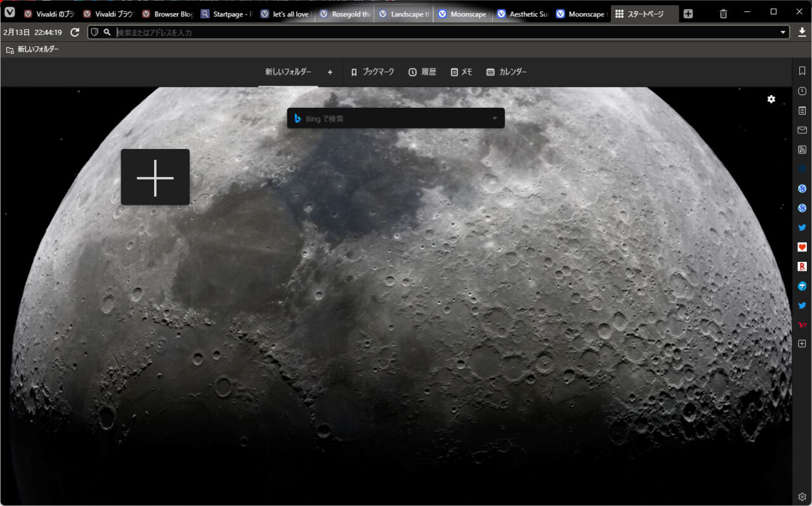Open closed tabs trash can
The height and width of the screenshot is (506, 812).
click(724, 14)
